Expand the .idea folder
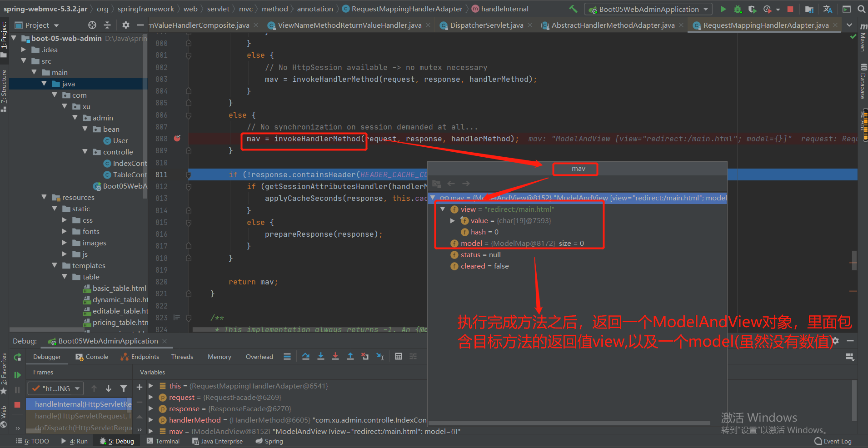 pyautogui.click(x=24, y=50)
